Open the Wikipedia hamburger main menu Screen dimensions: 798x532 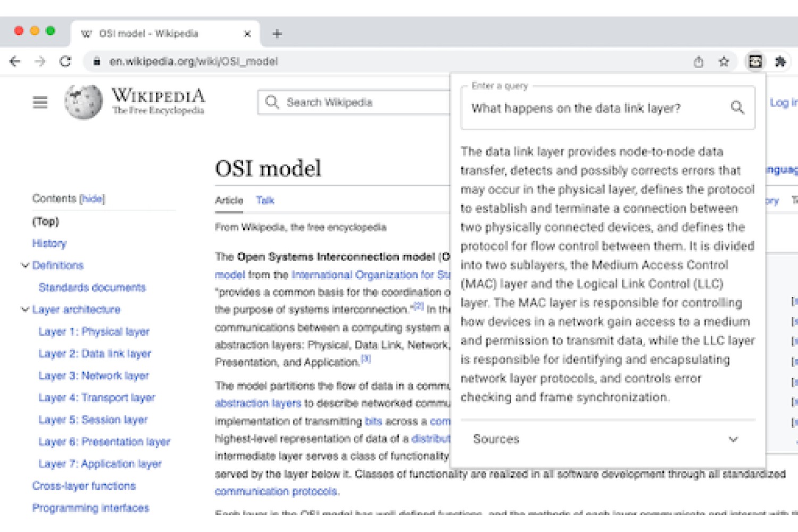pos(40,102)
